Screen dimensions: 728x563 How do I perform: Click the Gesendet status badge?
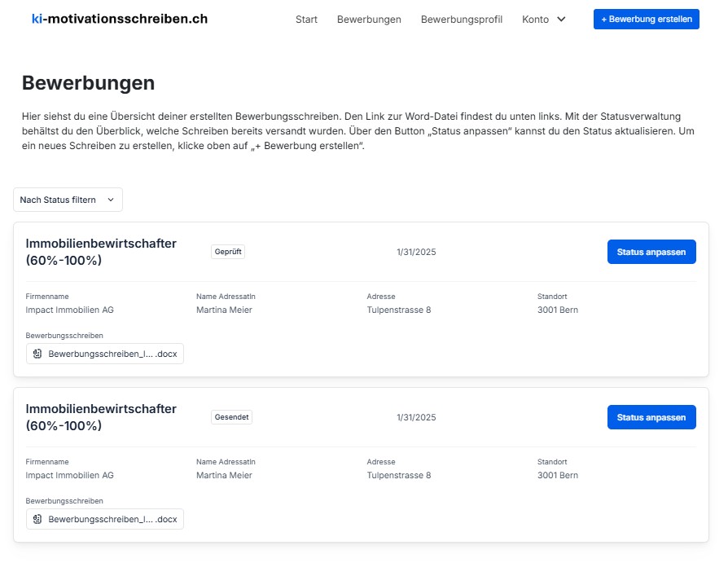tap(231, 417)
